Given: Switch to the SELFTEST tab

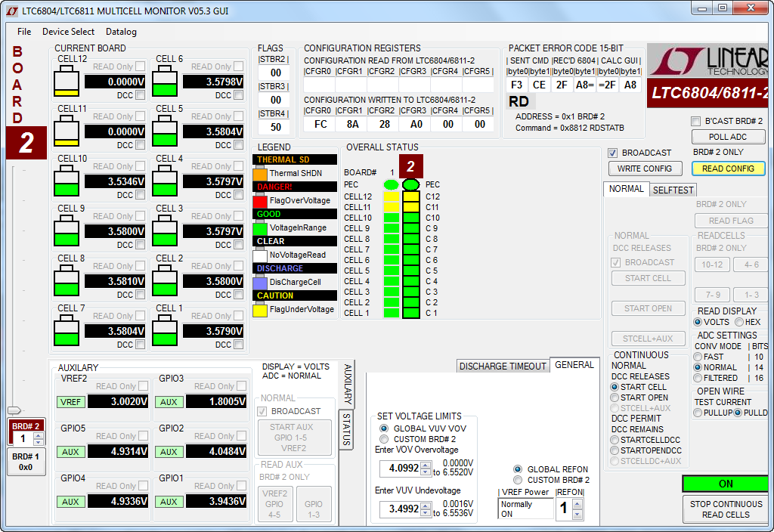Looking at the screenshot, I should click(673, 190).
